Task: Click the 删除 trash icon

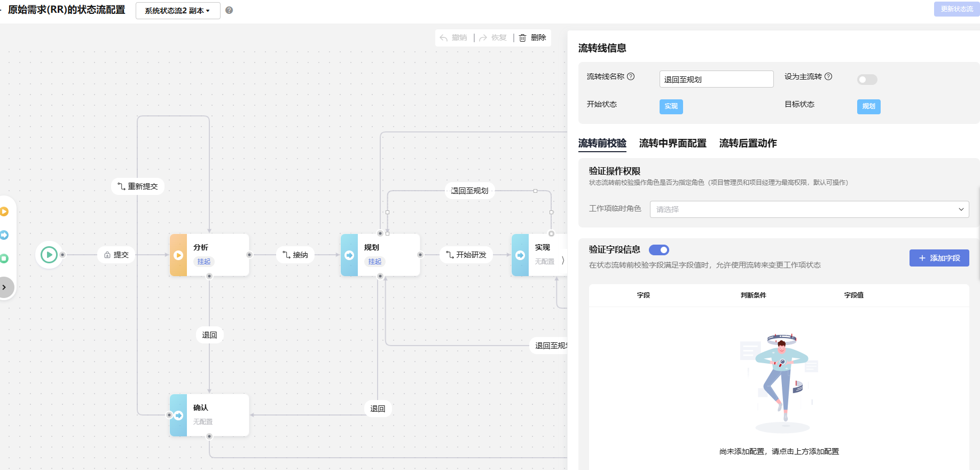Action: click(x=523, y=38)
